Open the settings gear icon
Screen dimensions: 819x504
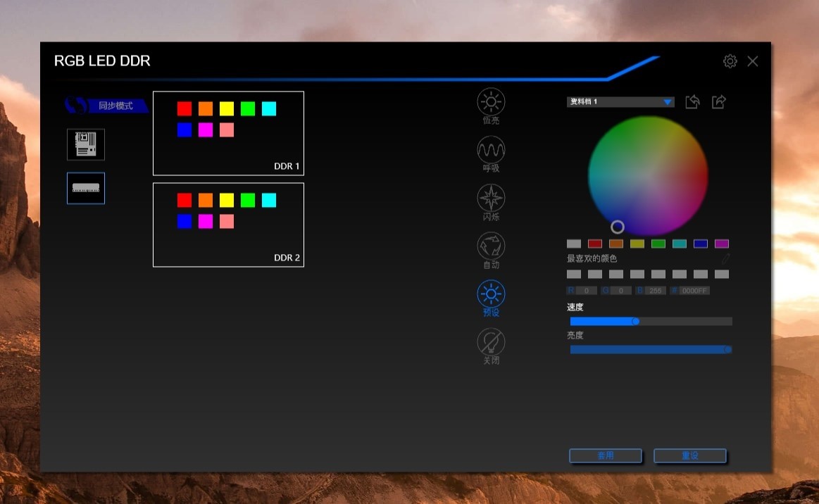coord(730,61)
